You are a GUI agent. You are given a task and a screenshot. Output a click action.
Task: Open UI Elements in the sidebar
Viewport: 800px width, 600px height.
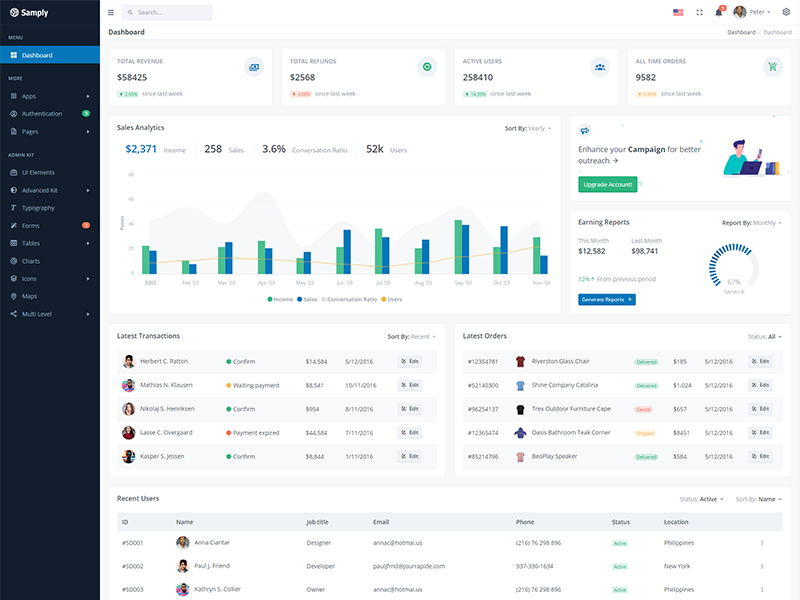coord(50,172)
